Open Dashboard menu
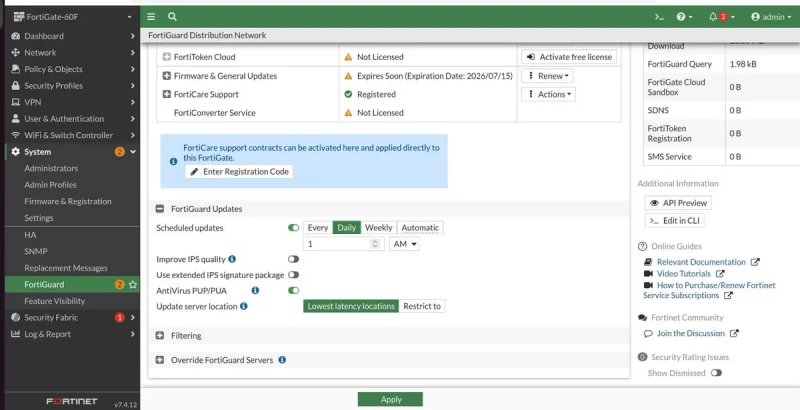Viewport: 800px width, 410px height. (x=72, y=36)
